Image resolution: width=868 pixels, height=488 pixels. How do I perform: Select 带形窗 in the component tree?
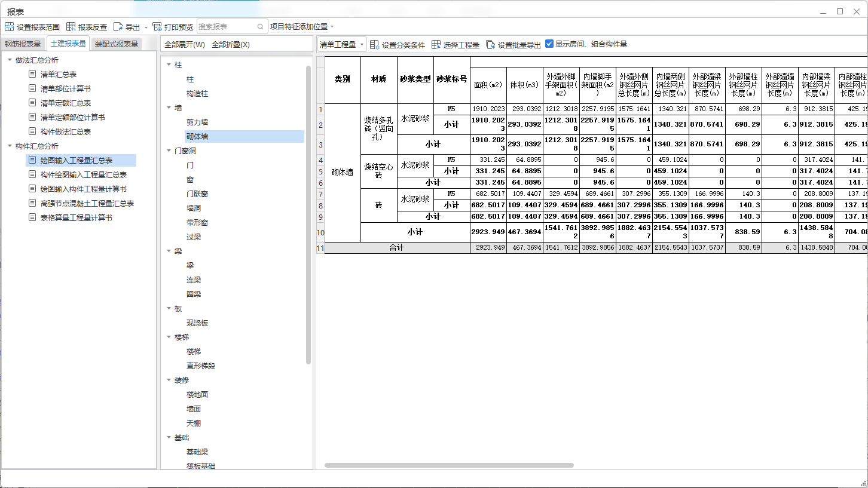click(197, 222)
